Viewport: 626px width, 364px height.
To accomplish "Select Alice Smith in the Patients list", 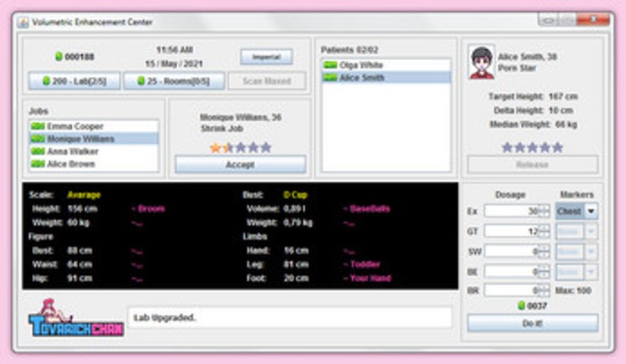I will click(386, 77).
